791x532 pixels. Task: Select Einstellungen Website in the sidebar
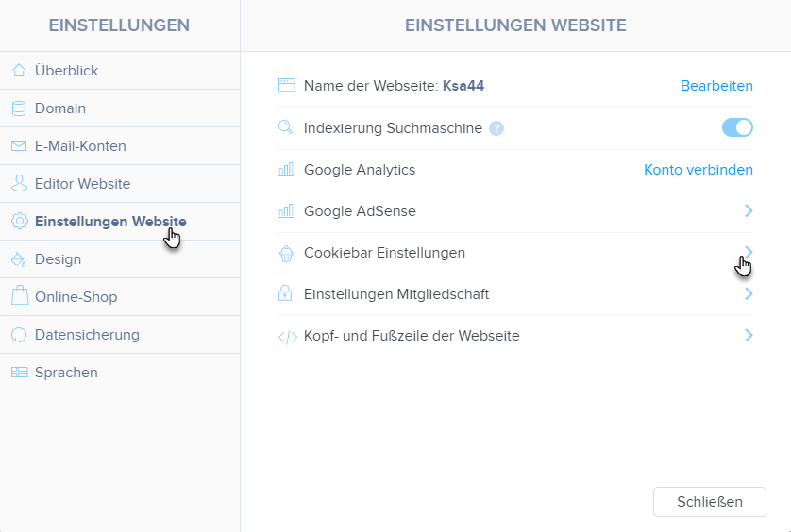point(110,222)
